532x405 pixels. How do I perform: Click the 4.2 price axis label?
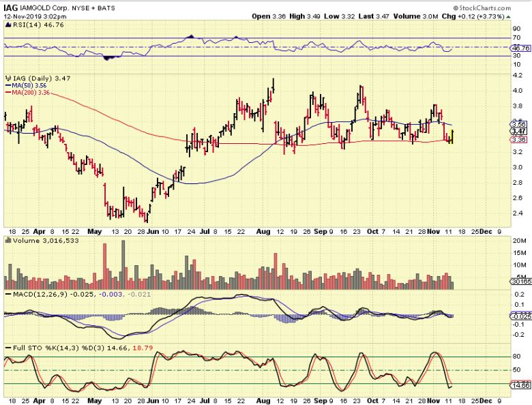pyautogui.click(x=518, y=76)
